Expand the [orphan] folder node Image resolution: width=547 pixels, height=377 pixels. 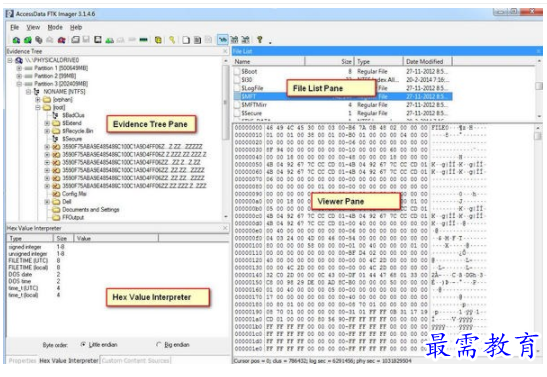[x=38, y=100]
